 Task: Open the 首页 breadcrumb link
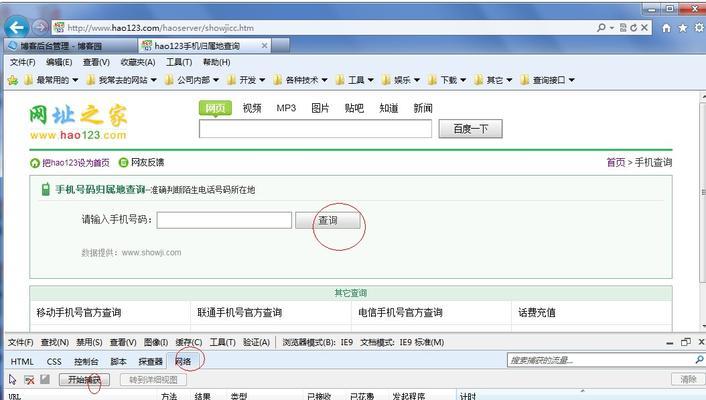coord(615,162)
